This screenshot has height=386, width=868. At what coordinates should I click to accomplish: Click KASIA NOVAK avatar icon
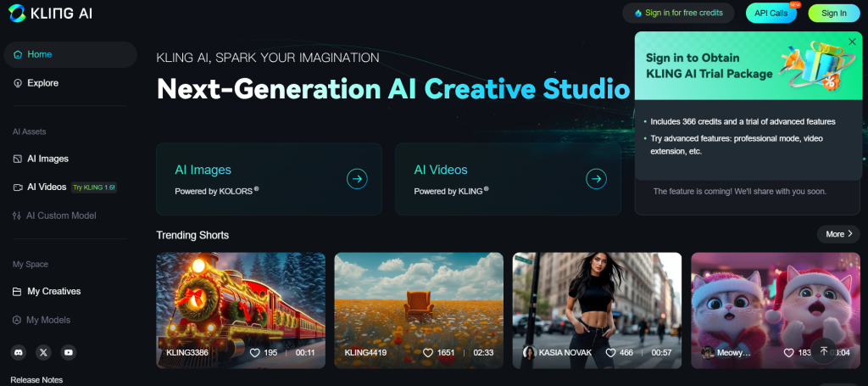click(x=529, y=353)
